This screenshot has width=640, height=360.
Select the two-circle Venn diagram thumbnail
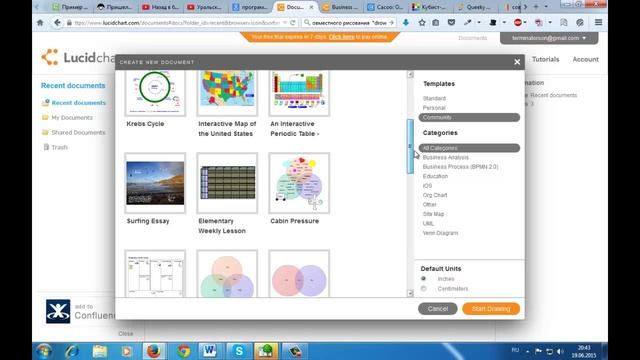coord(299,273)
